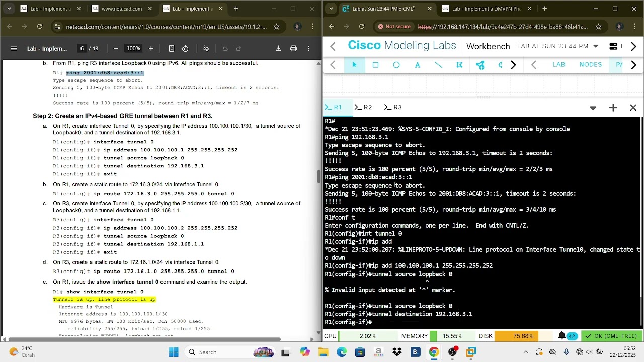
Task: Reload the CML browser page
Action: pos(362,27)
